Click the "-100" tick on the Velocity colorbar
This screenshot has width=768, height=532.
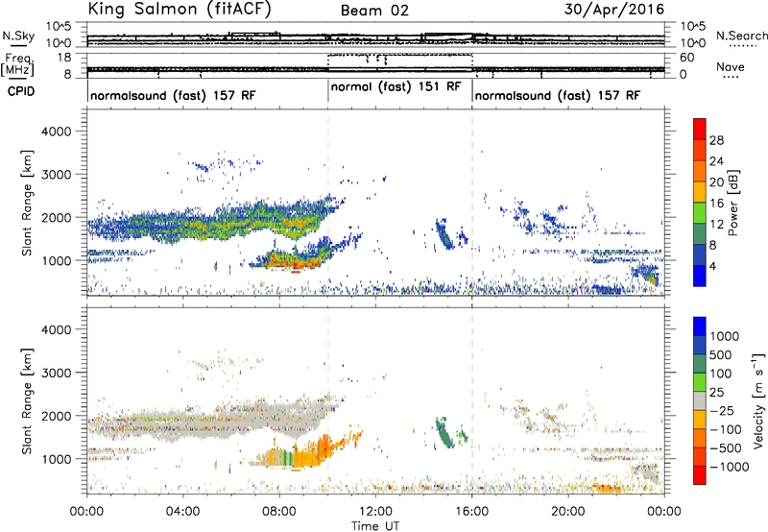pos(726,429)
